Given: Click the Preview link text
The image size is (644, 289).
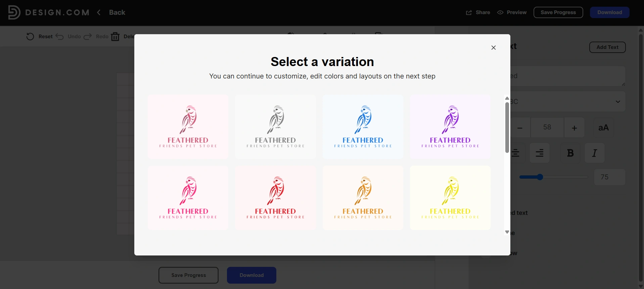Looking at the screenshot, I should 517,12.
